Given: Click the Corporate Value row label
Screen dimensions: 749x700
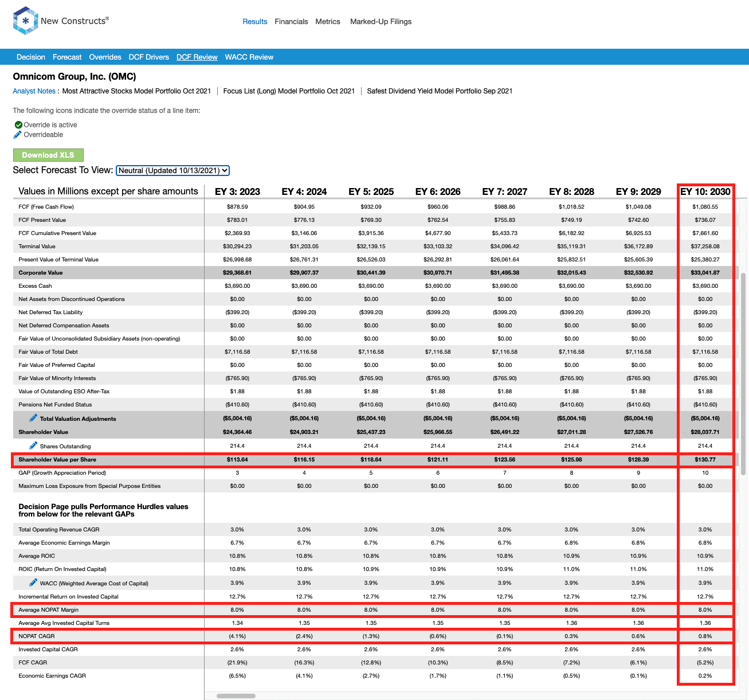Looking at the screenshot, I should 41,273.
